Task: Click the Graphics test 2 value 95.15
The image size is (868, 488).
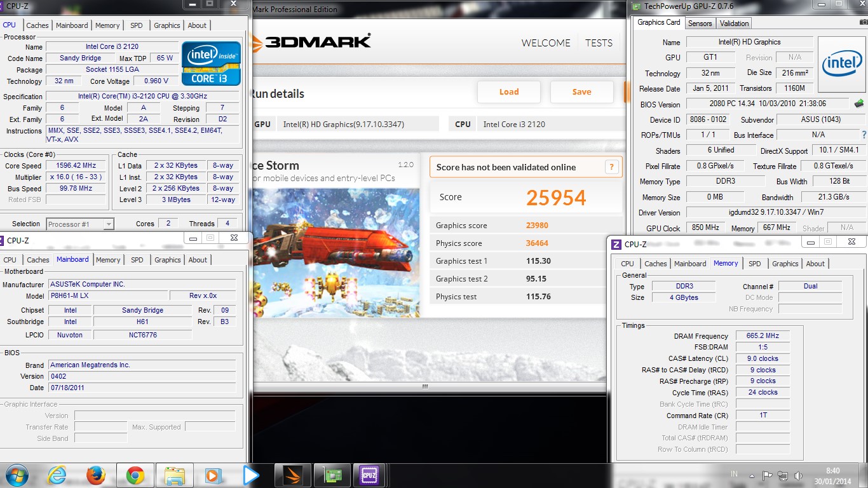Action: 536,278
